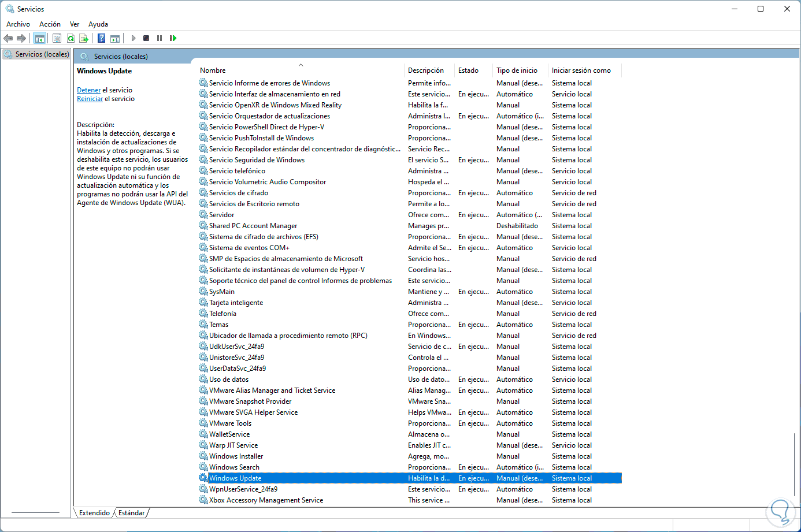
Task: Select the Xbox Accessory Management Service row
Action: click(410, 500)
